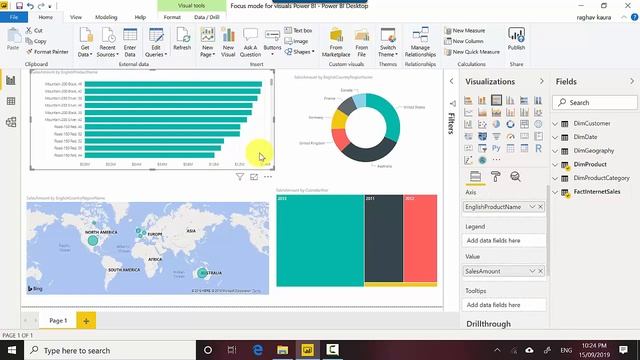Open Microsoft Edge from the taskbar
This screenshot has width=640, height=360.
pos(258,350)
